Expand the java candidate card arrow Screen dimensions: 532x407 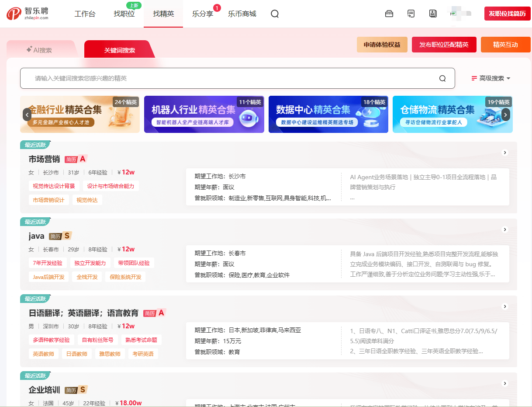(x=505, y=230)
